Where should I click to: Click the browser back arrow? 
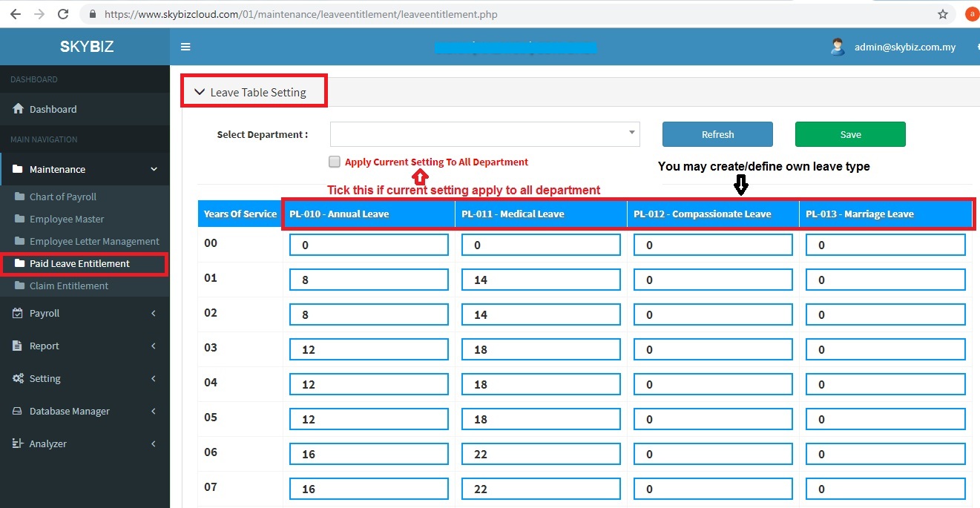click(15, 14)
